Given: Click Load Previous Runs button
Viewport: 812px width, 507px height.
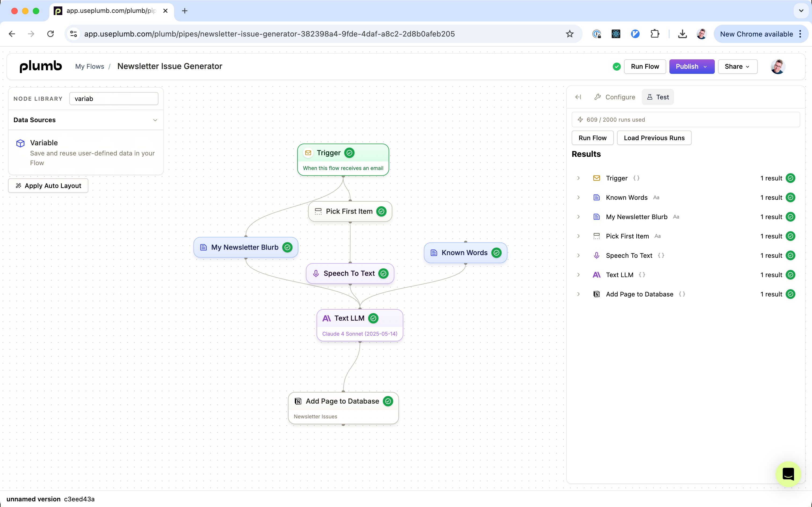Looking at the screenshot, I should 654,138.
